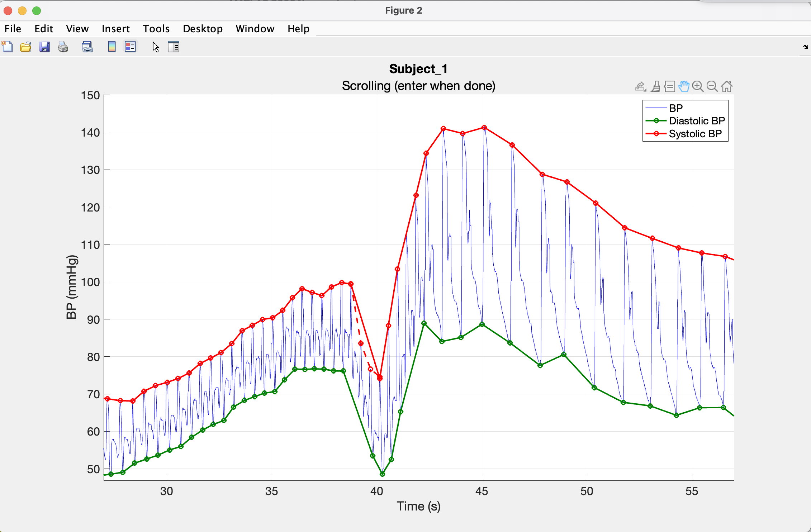Click the Systolic BP legend line sample
The image size is (811, 532).
pos(656,134)
